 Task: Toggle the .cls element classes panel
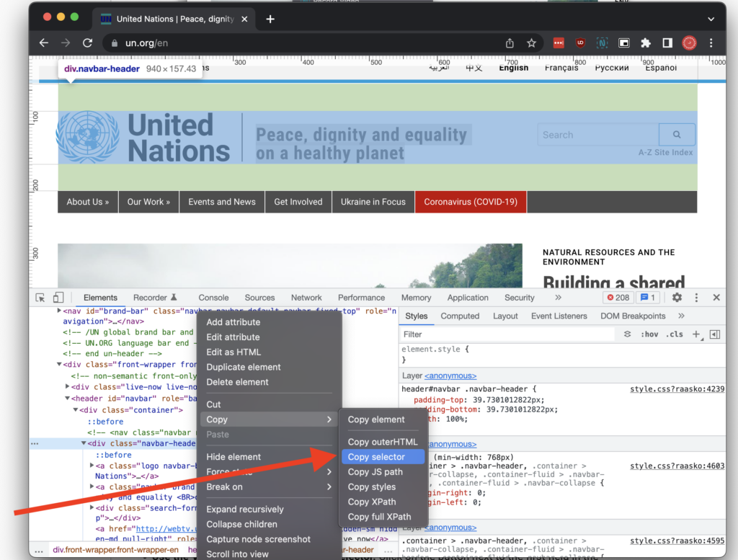674,334
